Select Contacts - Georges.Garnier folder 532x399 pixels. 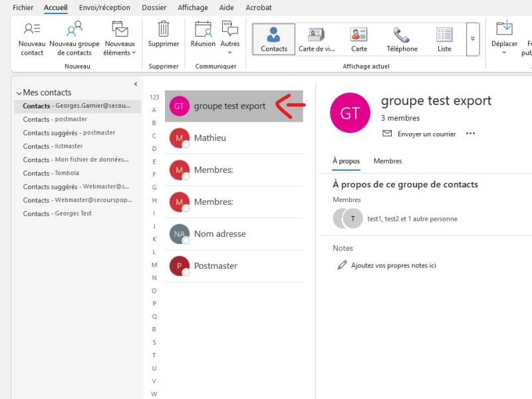coord(77,106)
